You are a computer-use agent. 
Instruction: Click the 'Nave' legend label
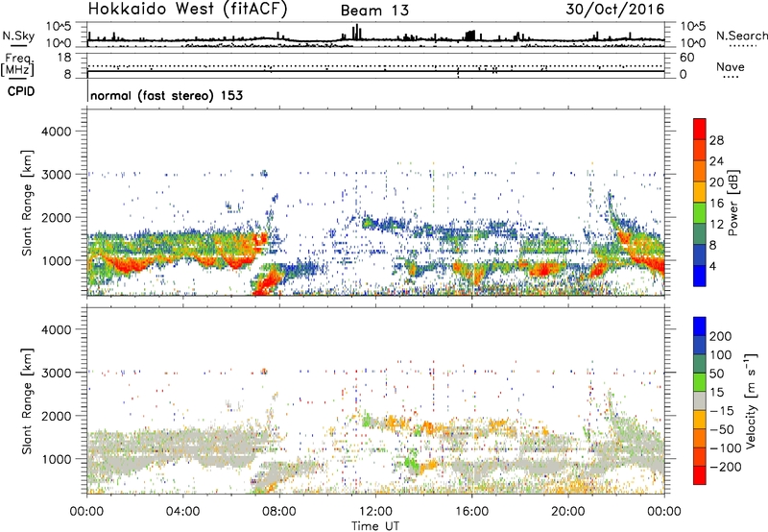[730, 66]
